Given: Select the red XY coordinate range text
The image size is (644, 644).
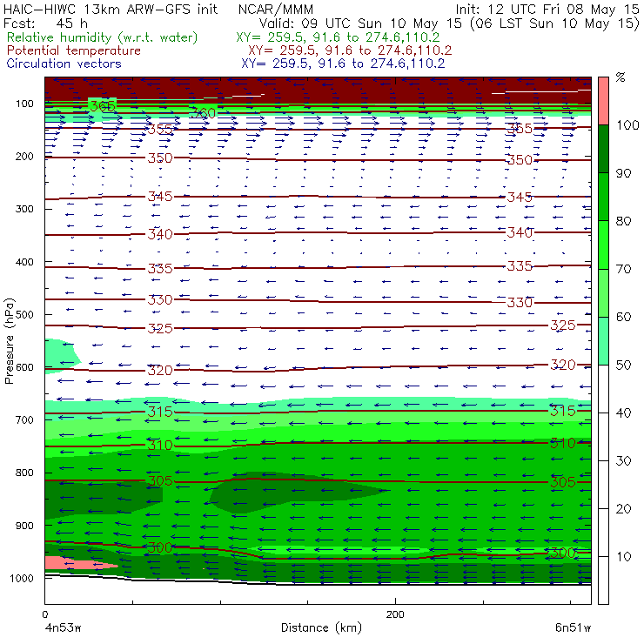Looking at the screenshot, I should 350,50.
